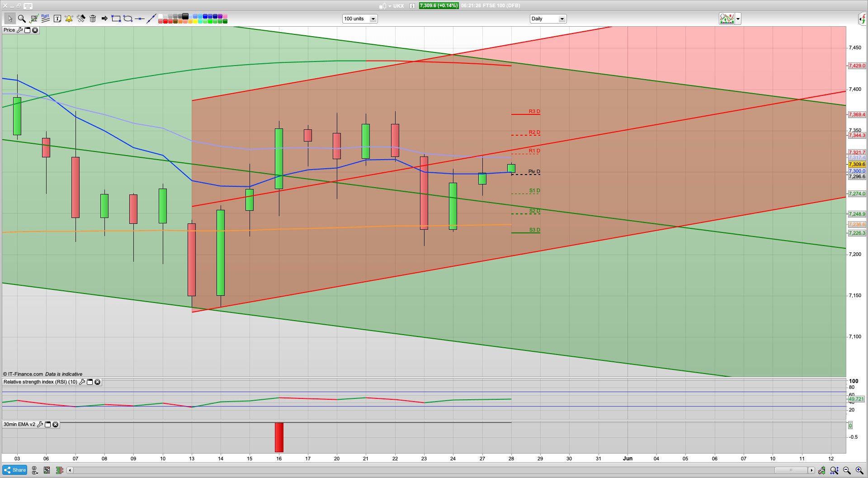Select the rectangle drawing tool

[116, 19]
